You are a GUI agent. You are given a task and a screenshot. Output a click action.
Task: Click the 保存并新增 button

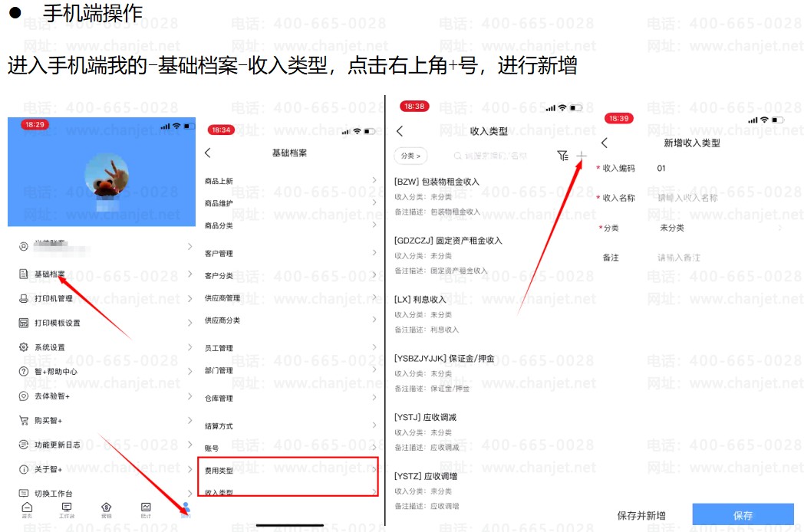pyautogui.click(x=641, y=515)
